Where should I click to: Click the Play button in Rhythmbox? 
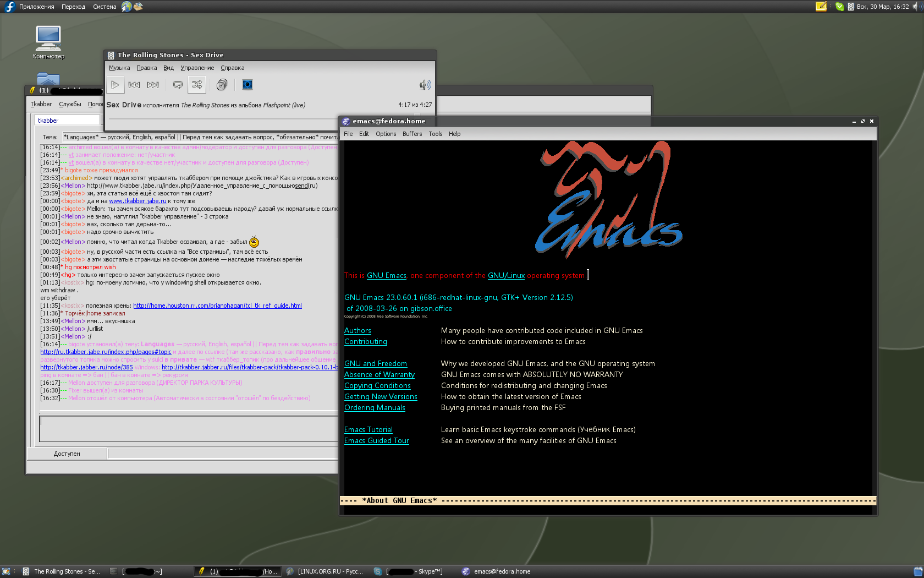(x=115, y=85)
